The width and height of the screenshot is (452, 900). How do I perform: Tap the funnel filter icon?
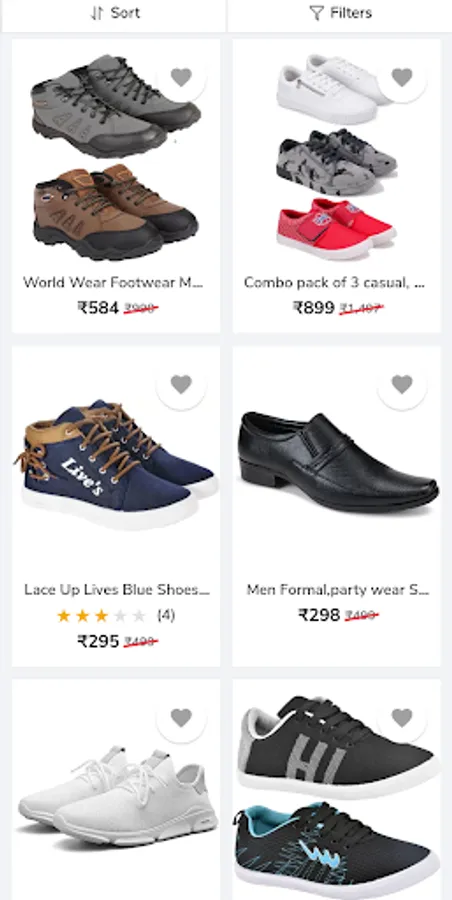click(316, 13)
